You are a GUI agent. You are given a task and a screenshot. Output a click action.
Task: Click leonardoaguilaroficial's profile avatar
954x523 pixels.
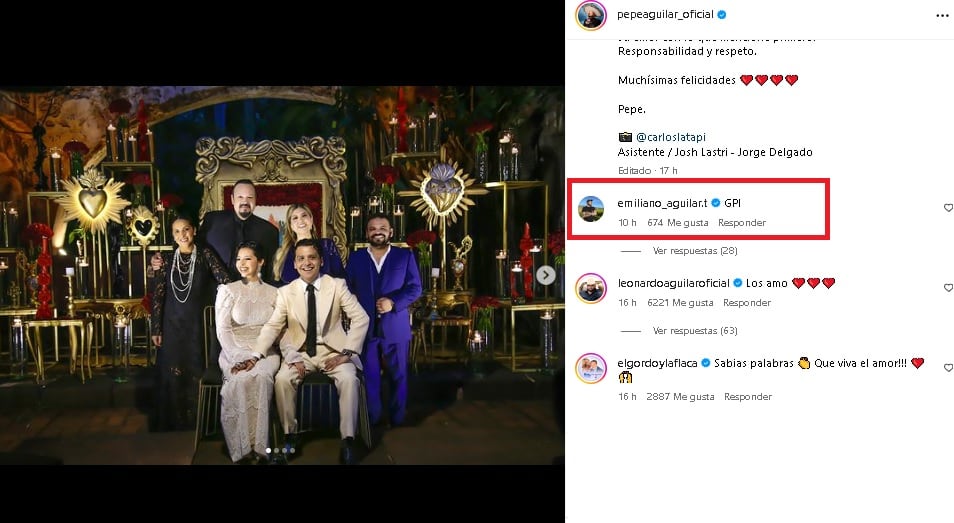coord(591,289)
